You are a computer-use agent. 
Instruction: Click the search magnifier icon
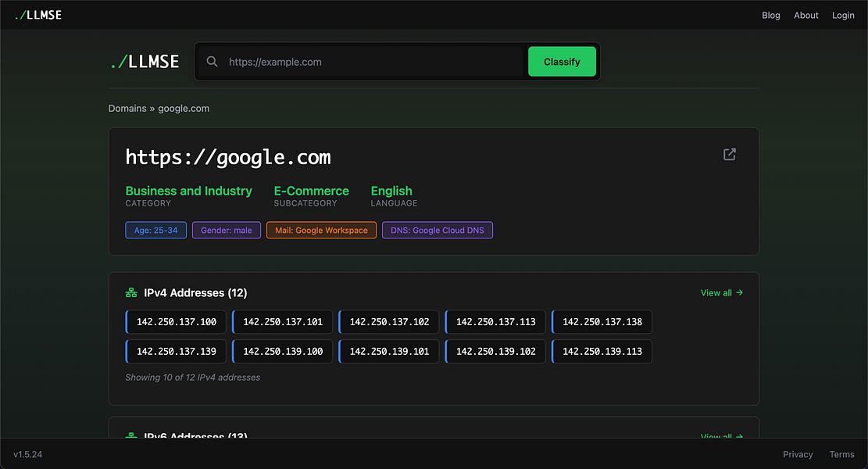[x=212, y=62]
